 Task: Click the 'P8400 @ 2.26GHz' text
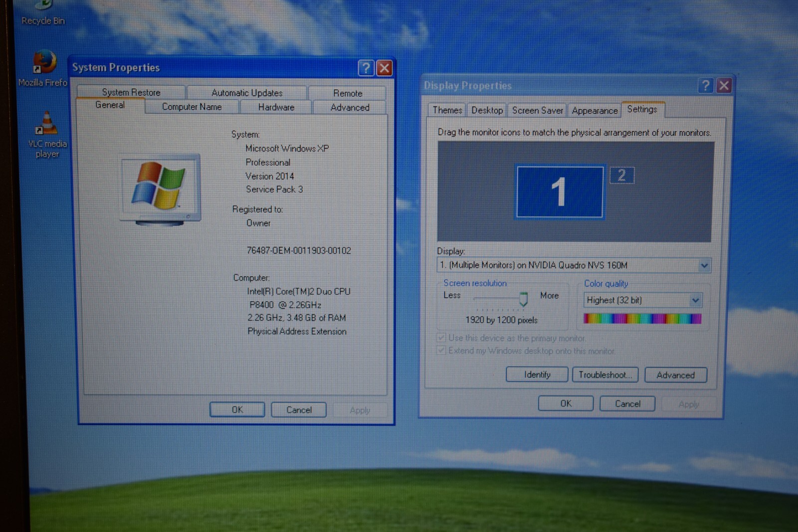click(285, 305)
